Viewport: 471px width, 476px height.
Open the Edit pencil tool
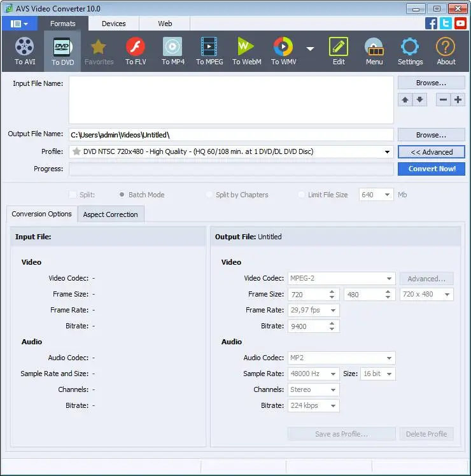tap(339, 51)
